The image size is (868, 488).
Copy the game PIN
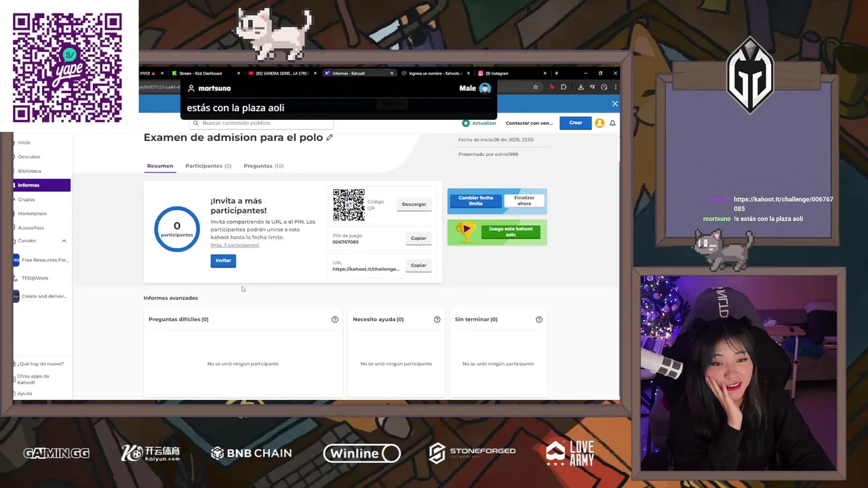pos(418,238)
